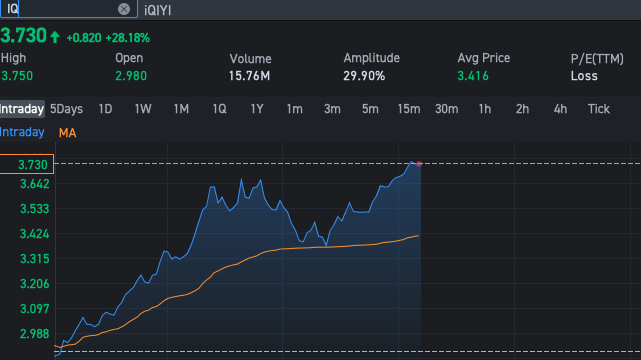Click the IQ ticker search input
The image size is (641, 360).
(x=69, y=9)
